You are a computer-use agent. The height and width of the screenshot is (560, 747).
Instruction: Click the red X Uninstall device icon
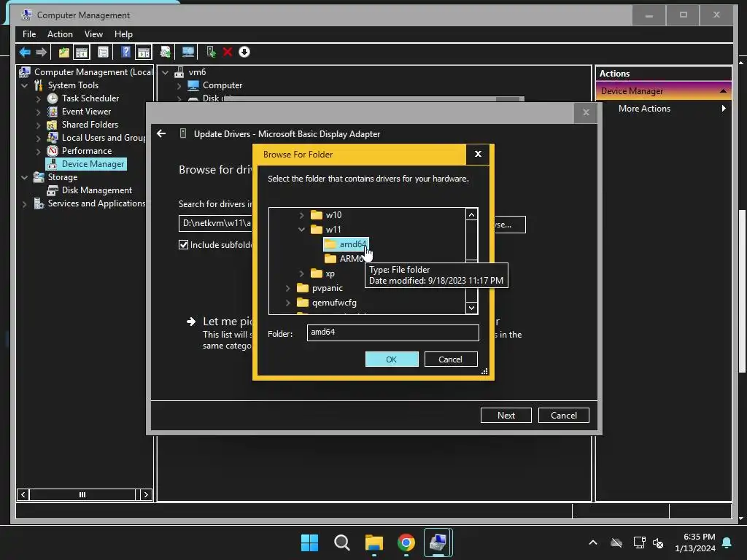228,52
